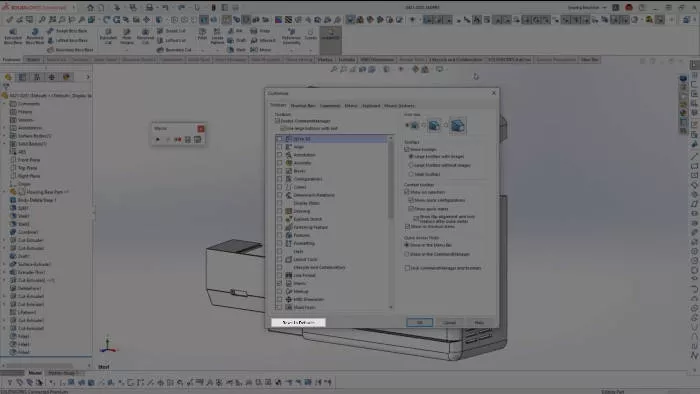700x394 pixels.
Task: Open the Sketch CommandManager tab
Action: tap(33, 60)
